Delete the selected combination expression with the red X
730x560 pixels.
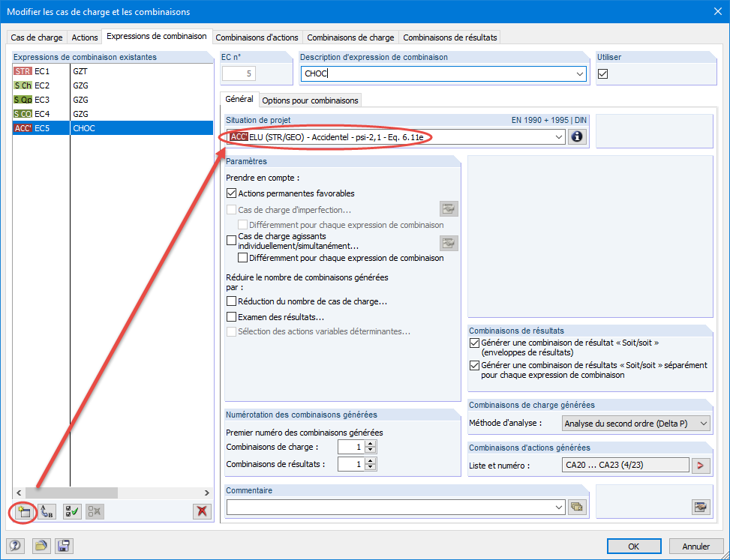click(202, 511)
